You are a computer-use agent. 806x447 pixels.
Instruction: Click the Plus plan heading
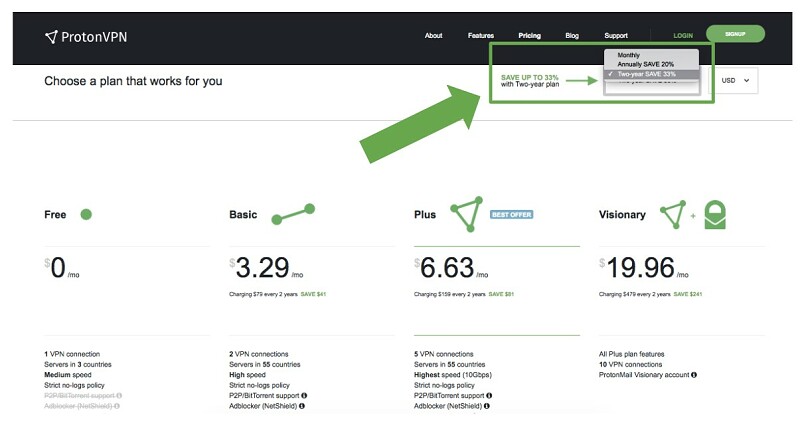[425, 215]
